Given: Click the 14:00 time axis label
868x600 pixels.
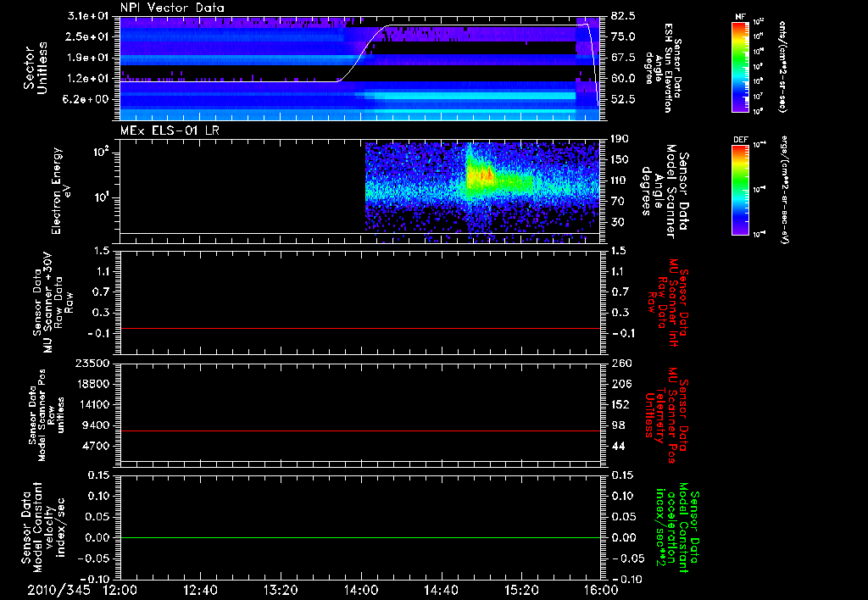Looking at the screenshot, I should pos(361,590).
